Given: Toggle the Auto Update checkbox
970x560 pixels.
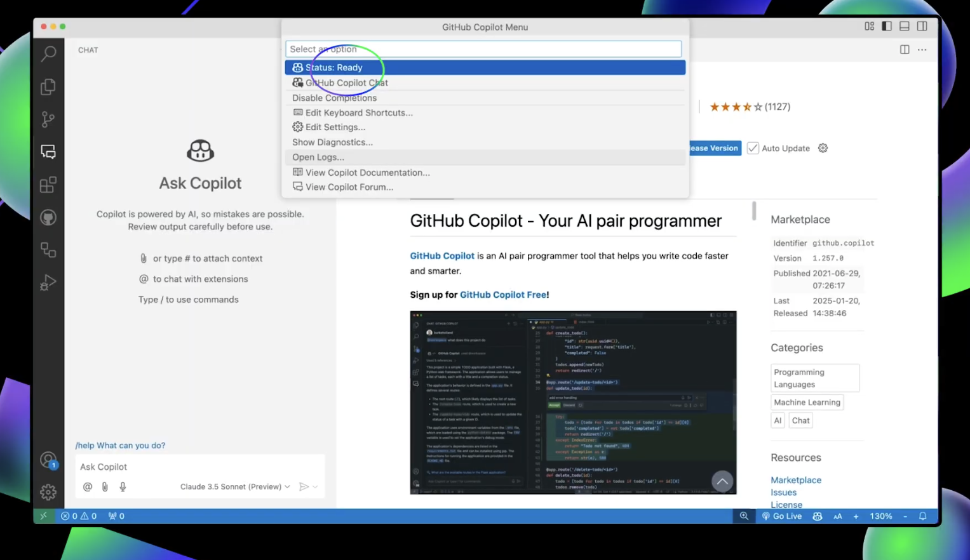Looking at the screenshot, I should coord(753,148).
